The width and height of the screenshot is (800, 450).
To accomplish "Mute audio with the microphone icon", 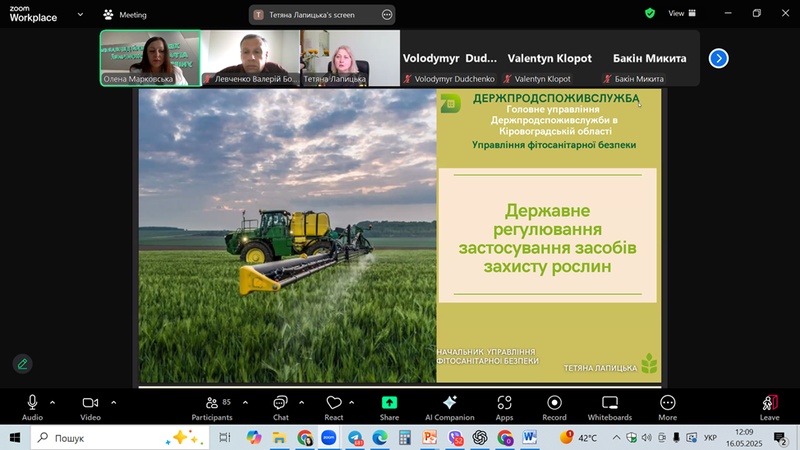I will (x=32, y=402).
